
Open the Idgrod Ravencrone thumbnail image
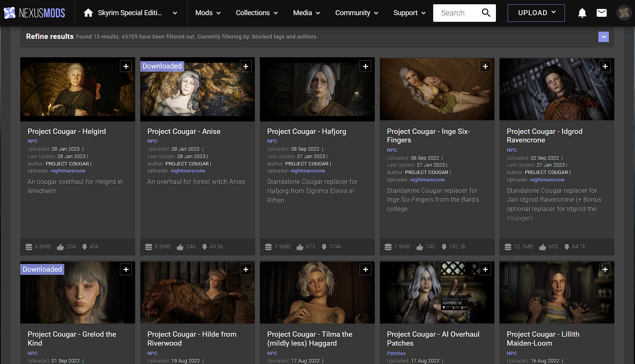tap(557, 89)
